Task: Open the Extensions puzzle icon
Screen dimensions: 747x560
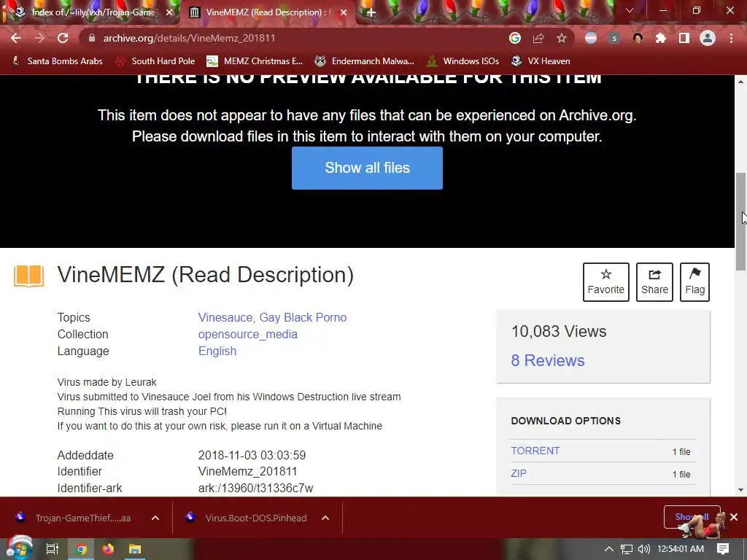Action: pyautogui.click(x=661, y=38)
